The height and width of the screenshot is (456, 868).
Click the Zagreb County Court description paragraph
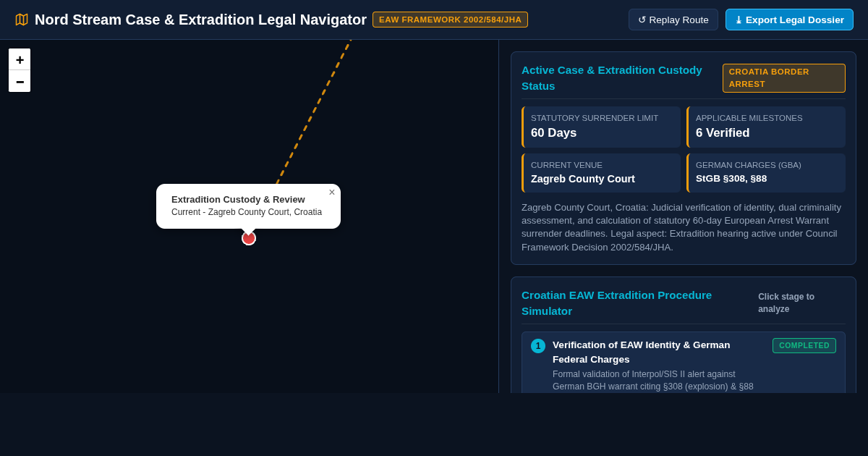point(683,227)
